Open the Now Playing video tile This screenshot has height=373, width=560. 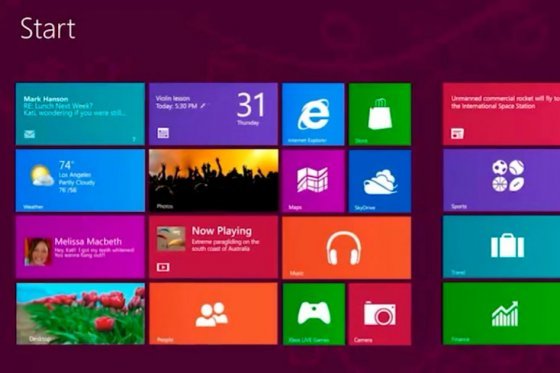click(213, 247)
